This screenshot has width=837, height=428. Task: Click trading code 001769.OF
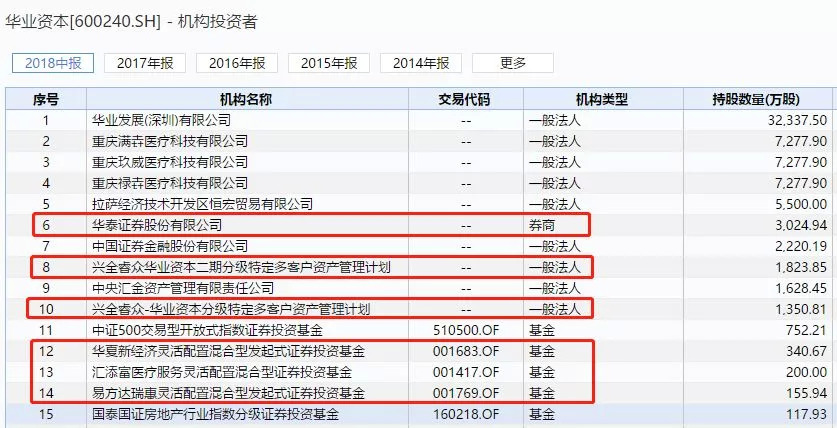click(x=466, y=393)
